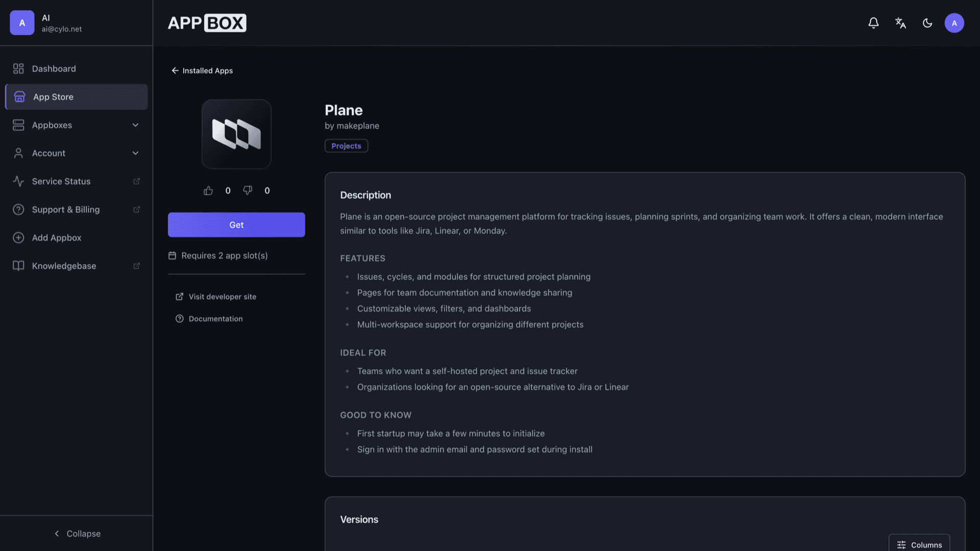Screen dimensions: 980x551
Task: Click the 'Requires 2 app slot(s)' text
Action: click(x=224, y=255)
